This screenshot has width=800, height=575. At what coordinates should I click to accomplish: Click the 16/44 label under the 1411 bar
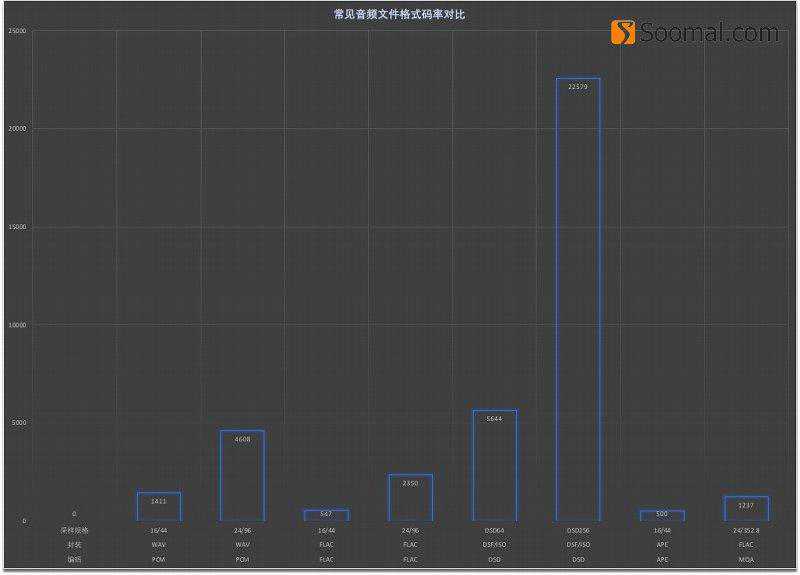159,531
